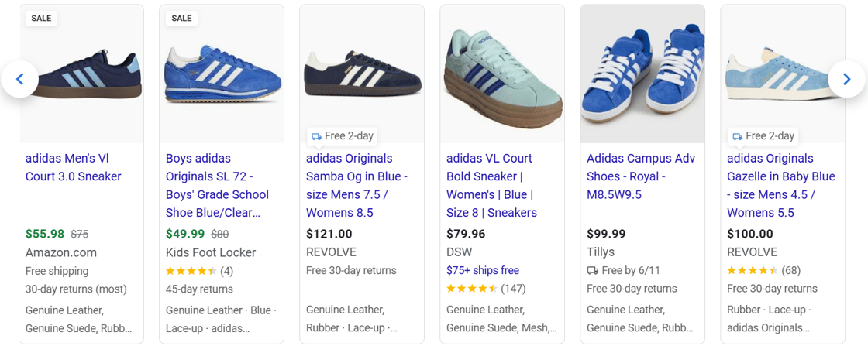Click the star rating for Kids Foot Locker
The height and width of the screenshot is (346, 868).
coord(191,271)
